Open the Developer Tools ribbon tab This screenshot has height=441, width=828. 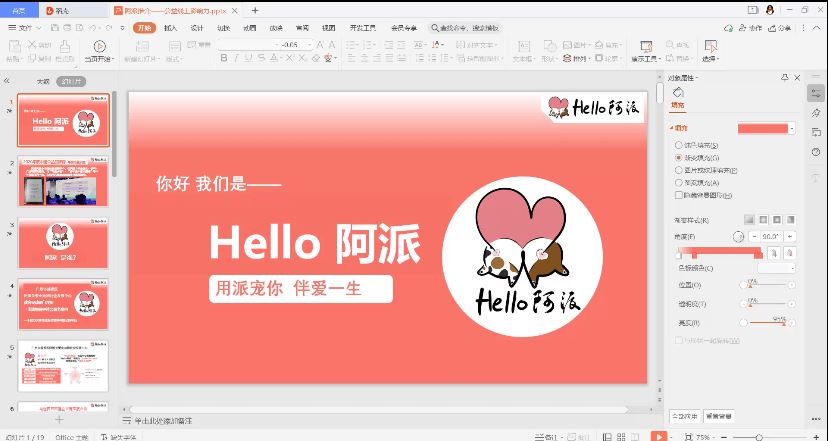(363, 27)
